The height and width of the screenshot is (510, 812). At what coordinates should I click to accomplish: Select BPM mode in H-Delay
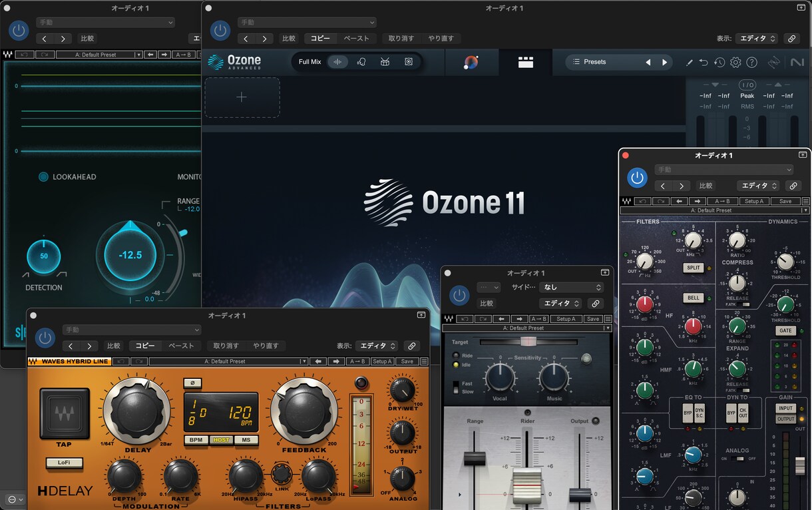[196, 440]
